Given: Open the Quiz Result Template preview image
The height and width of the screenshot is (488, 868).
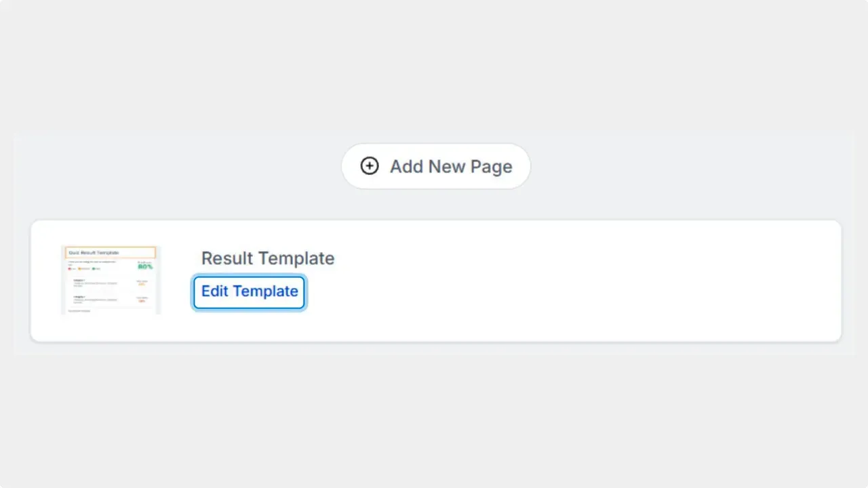Looking at the screenshot, I should (110, 279).
